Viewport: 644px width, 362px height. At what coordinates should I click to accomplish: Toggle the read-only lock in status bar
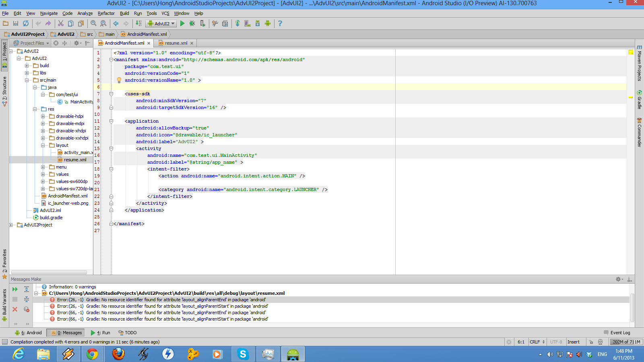591,342
